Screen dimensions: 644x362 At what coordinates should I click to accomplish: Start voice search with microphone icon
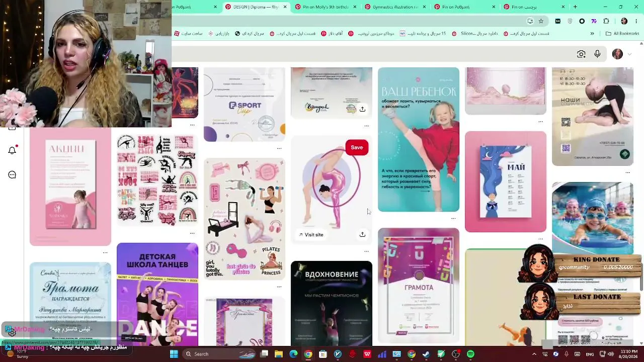click(x=597, y=54)
